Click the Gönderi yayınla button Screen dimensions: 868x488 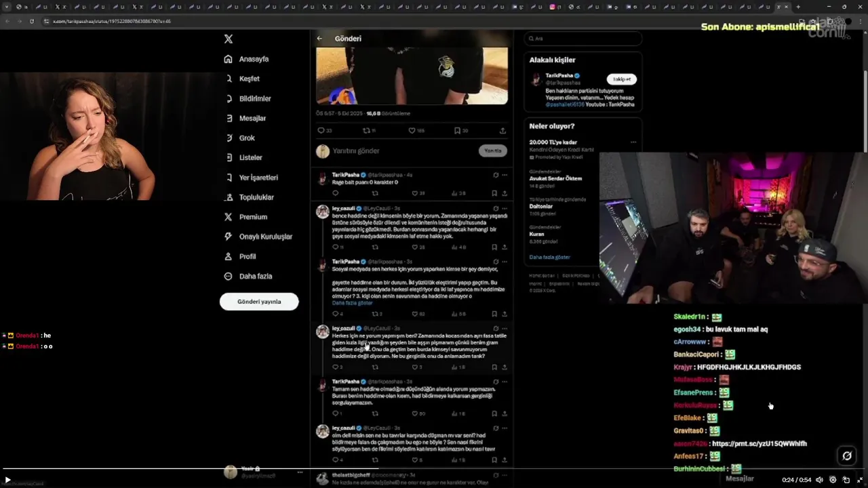pos(259,302)
